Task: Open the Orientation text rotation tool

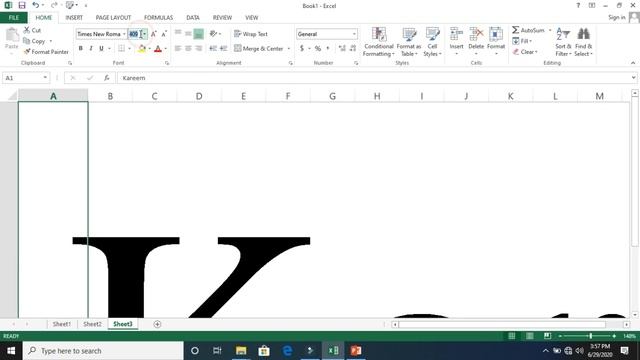Action: [x=213, y=34]
